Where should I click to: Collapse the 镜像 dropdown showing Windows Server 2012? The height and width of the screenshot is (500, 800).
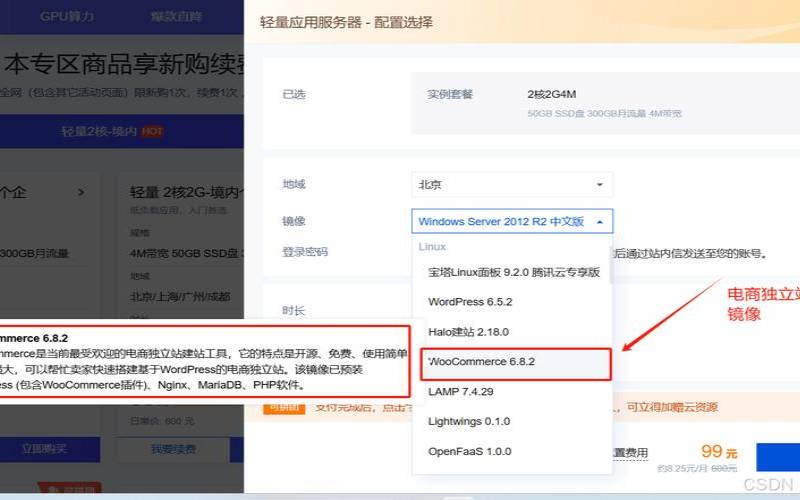pyautogui.click(x=512, y=221)
